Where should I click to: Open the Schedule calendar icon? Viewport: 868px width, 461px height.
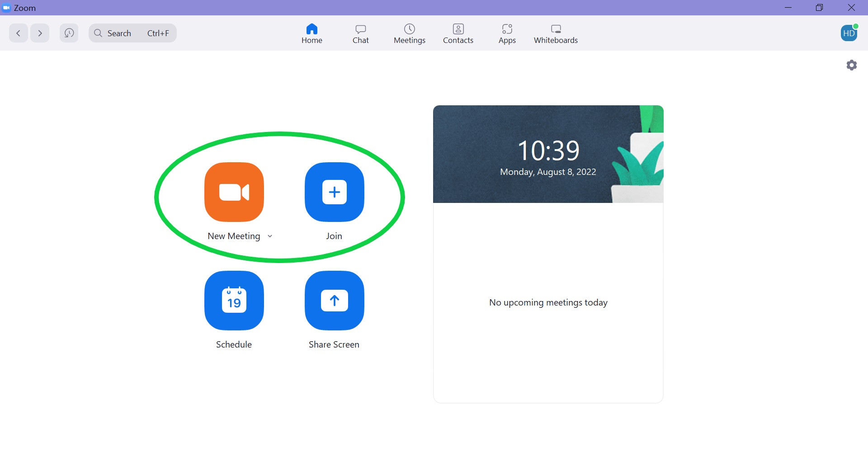(x=234, y=301)
